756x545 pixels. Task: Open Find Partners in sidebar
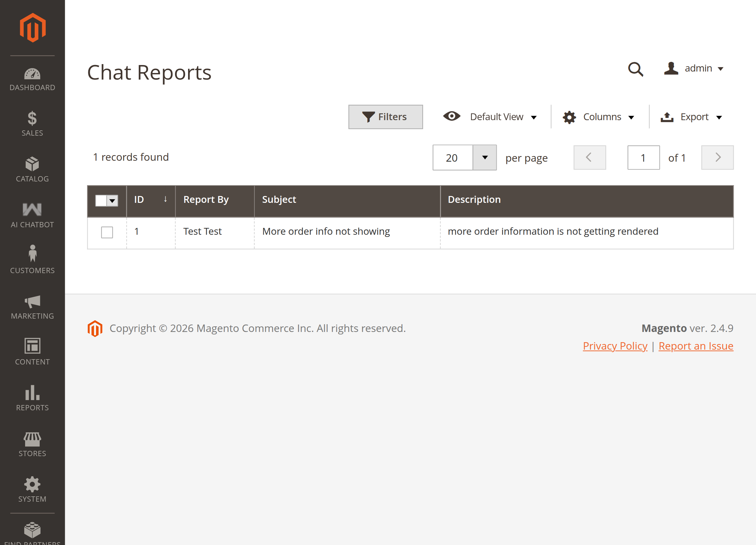tap(32, 533)
